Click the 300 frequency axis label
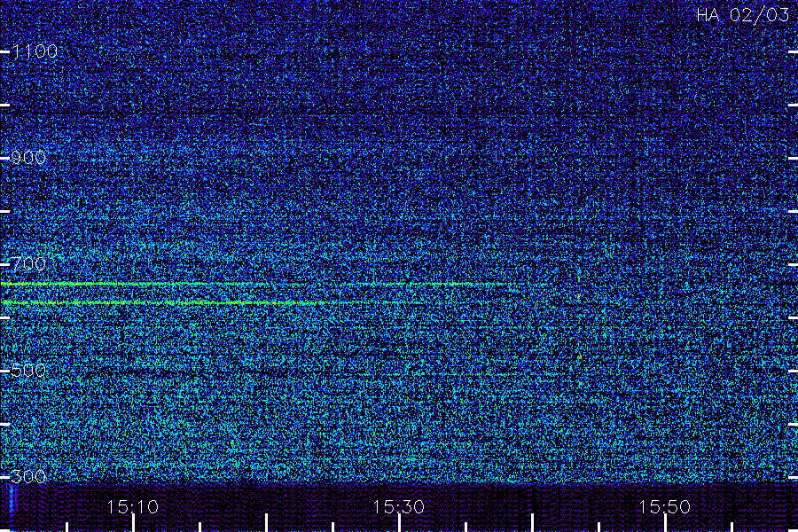This screenshot has width=798, height=532. click(x=28, y=476)
